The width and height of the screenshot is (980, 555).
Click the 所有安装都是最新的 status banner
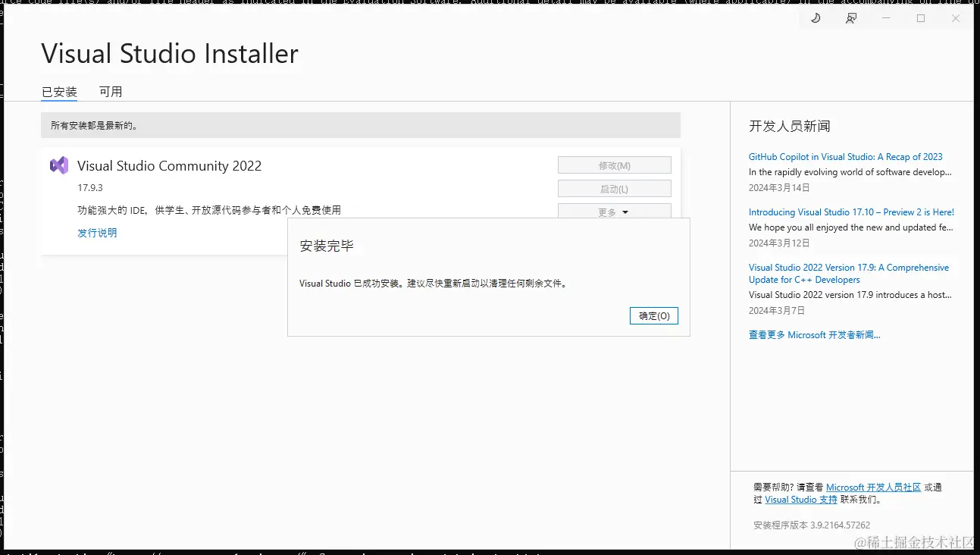click(361, 125)
